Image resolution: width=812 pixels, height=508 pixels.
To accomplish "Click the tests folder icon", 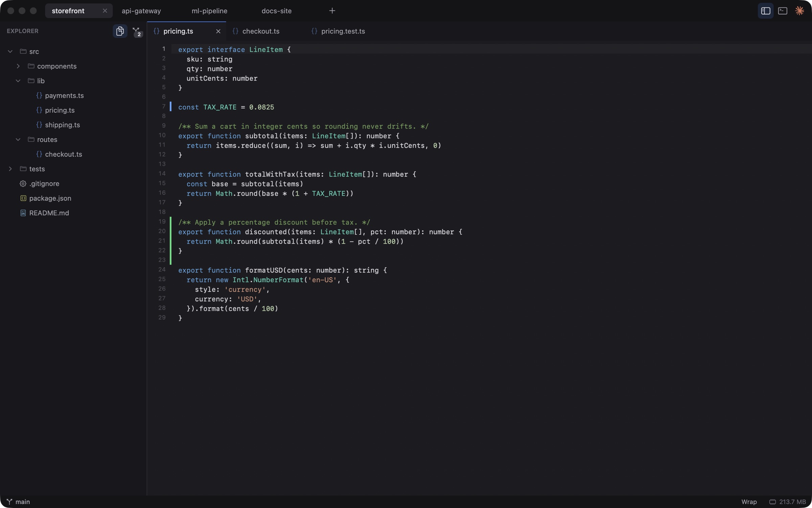I will 23,168.
